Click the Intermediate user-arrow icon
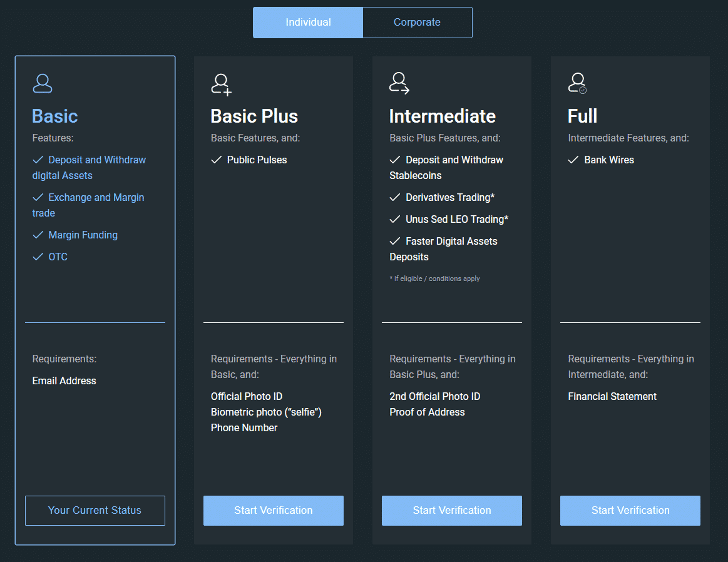728x562 pixels. pyautogui.click(x=399, y=83)
